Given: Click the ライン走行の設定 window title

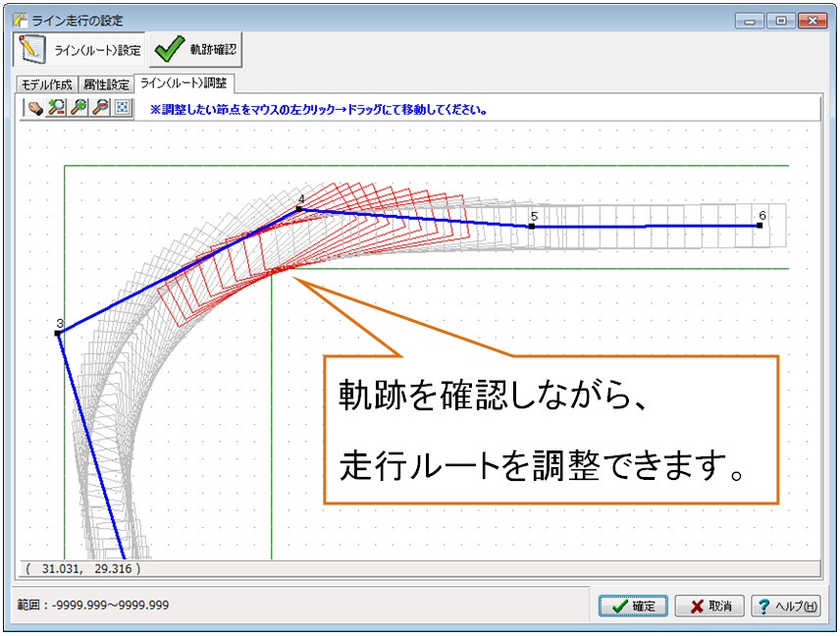Looking at the screenshot, I should pos(78,21).
